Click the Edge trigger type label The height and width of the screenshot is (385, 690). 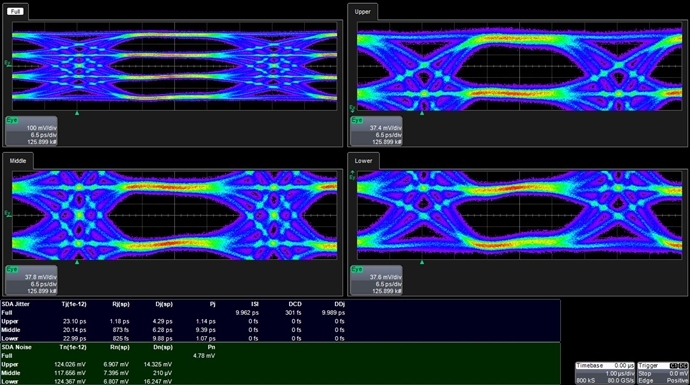click(x=645, y=381)
